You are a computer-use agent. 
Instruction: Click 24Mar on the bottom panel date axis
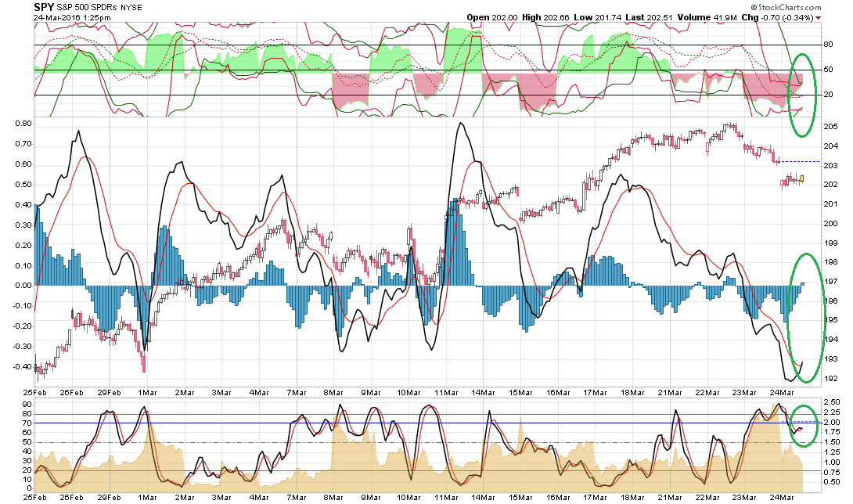pyautogui.click(x=782, y=497)
